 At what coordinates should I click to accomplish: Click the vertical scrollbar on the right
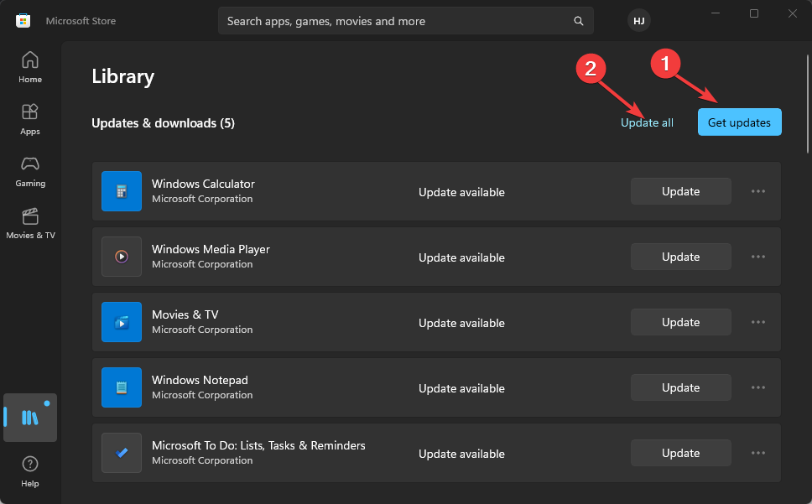click(x=808, y=103)
